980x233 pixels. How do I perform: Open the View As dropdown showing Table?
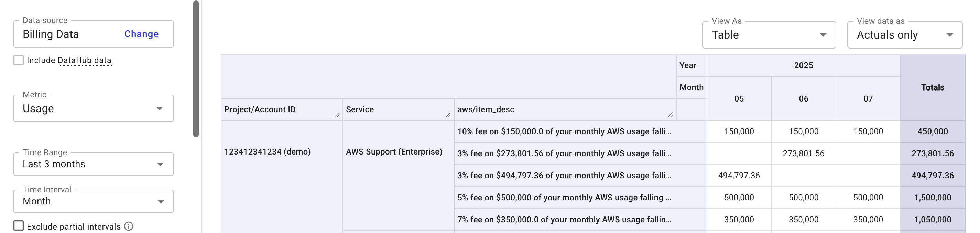[823, 35]
